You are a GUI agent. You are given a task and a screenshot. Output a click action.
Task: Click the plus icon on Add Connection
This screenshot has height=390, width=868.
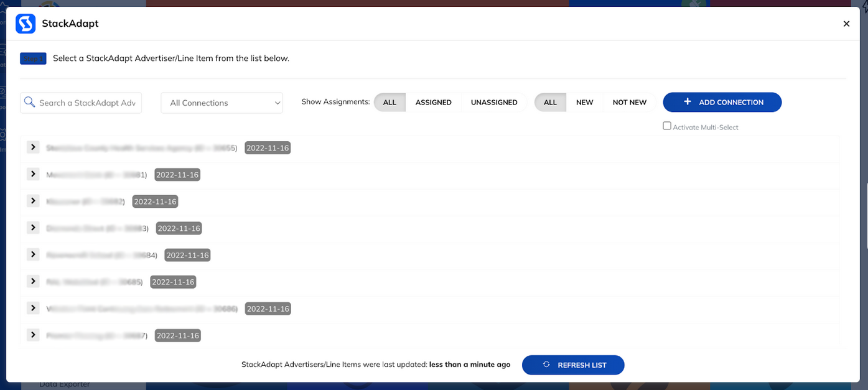(688, 102)
